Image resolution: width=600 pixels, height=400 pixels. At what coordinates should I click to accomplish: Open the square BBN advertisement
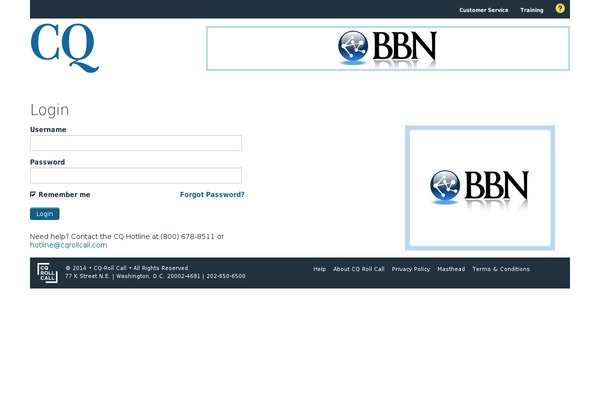tap(480, 188)
